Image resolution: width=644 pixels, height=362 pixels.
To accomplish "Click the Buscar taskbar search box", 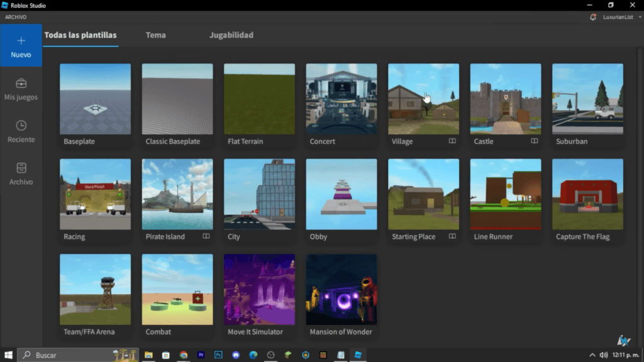I will (x=78, y=355).
